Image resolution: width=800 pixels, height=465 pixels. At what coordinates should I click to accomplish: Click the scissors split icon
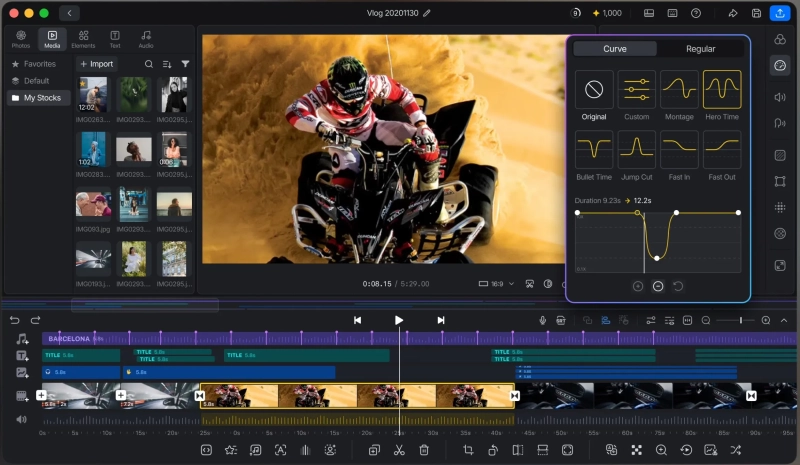[x=399, y=450]
